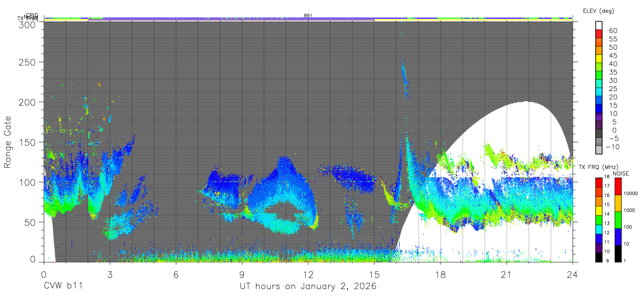Select the red 17-18 MHz TX FRQ swatch
This screenshot has width=644, height=297.
point(599,182)
